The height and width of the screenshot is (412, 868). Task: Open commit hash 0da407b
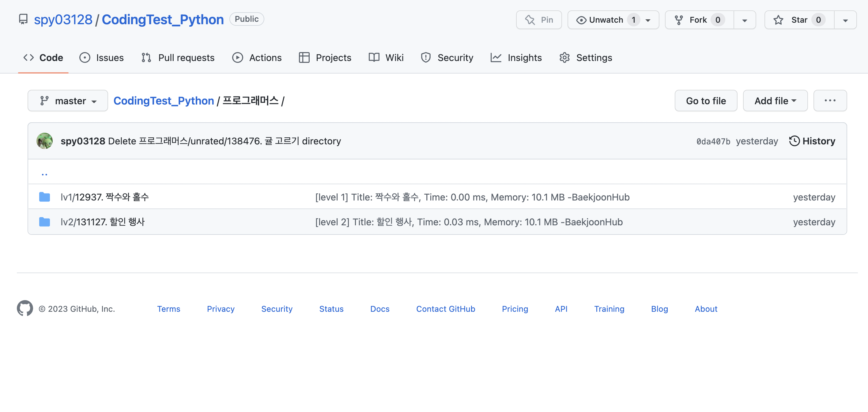point(713,141)
